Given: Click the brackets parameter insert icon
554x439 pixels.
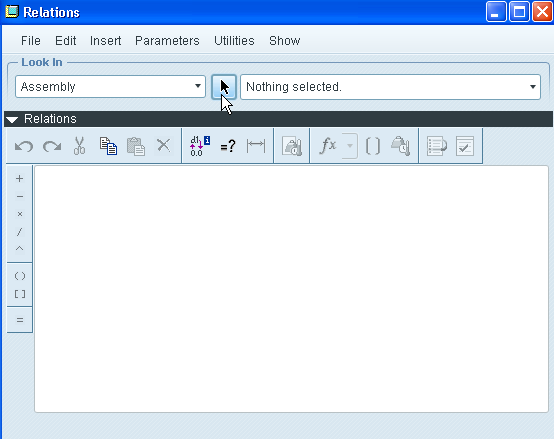Looking at the screenshot, I should tap(373, 146).
